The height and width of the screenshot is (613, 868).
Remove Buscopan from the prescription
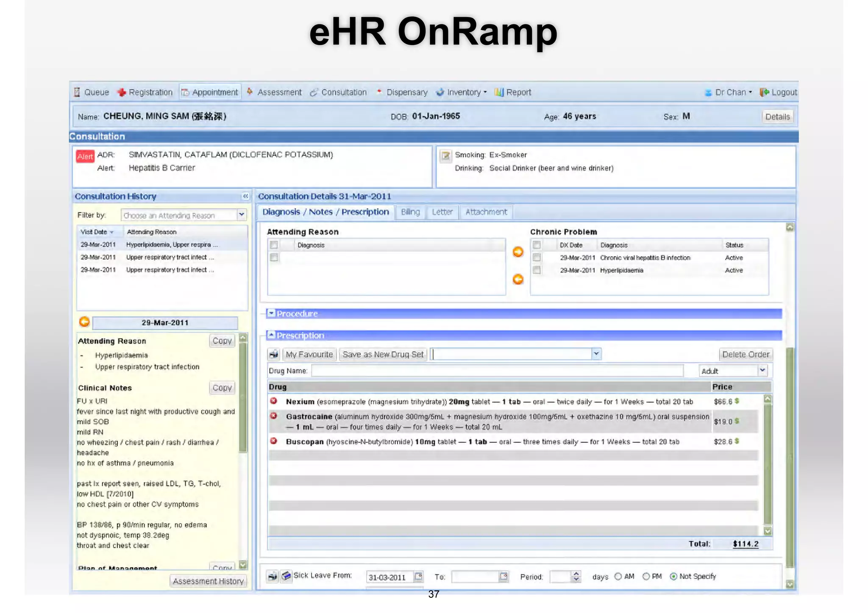coord(274,441)
